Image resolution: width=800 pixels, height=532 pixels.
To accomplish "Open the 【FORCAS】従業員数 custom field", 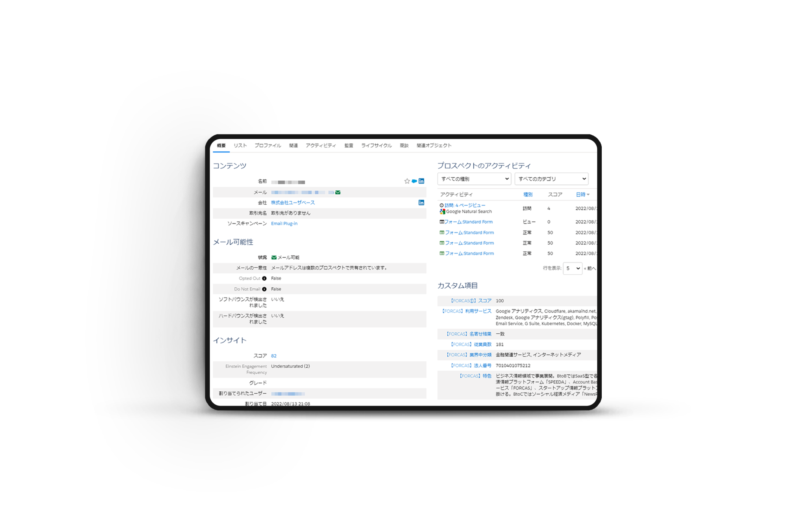I will click(470, 344).
